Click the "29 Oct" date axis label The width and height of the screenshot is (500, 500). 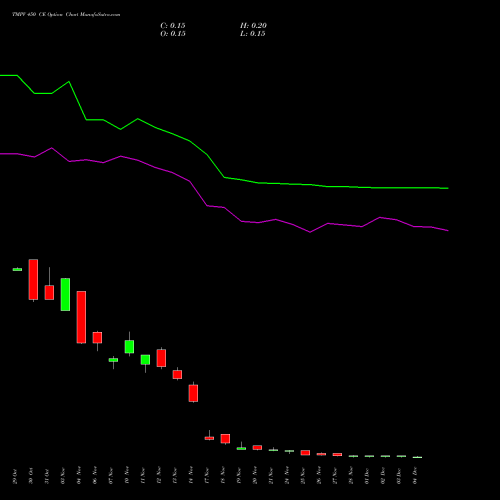coord(15,476)
